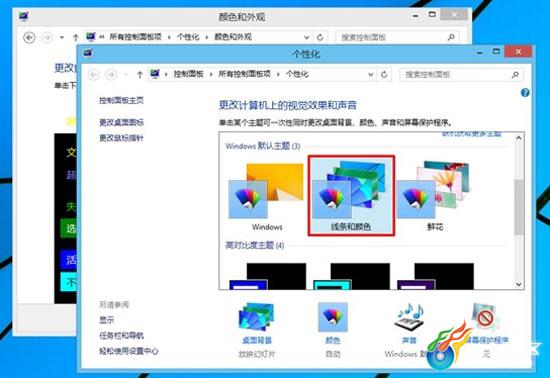The height and width of the screenshot is (378, 550).
Task: Click Up arrow in 个性化 window
Action: pyautogui.click(x=140, y=75)
